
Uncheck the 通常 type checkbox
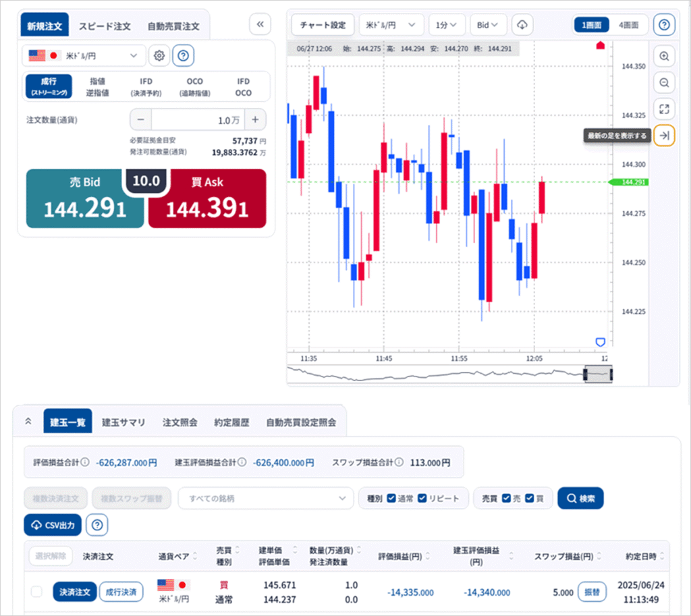click(392, 499)
